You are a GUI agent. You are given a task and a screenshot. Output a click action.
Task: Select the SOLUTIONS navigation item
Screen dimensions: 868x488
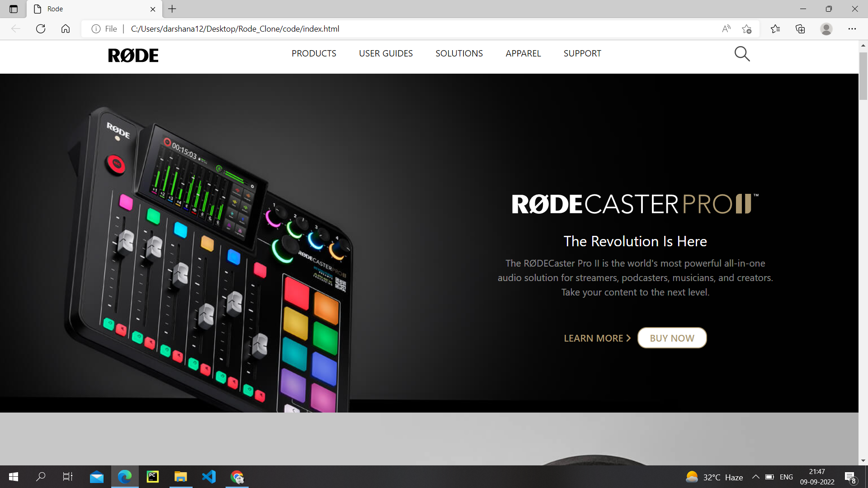tap(459, 53)
